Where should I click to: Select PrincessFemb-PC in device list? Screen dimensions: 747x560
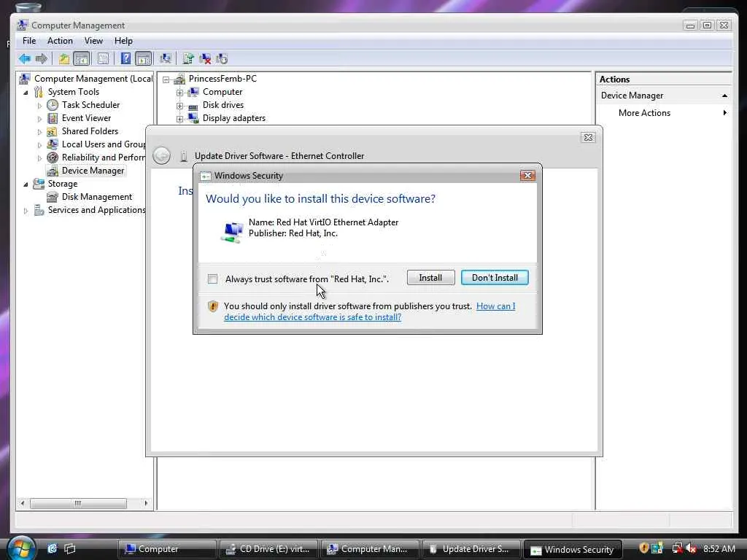pos(222,79)
